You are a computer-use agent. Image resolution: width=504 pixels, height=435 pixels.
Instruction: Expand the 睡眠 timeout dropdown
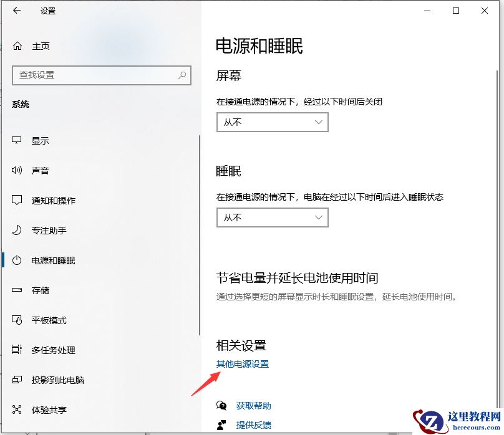(272, 217)
